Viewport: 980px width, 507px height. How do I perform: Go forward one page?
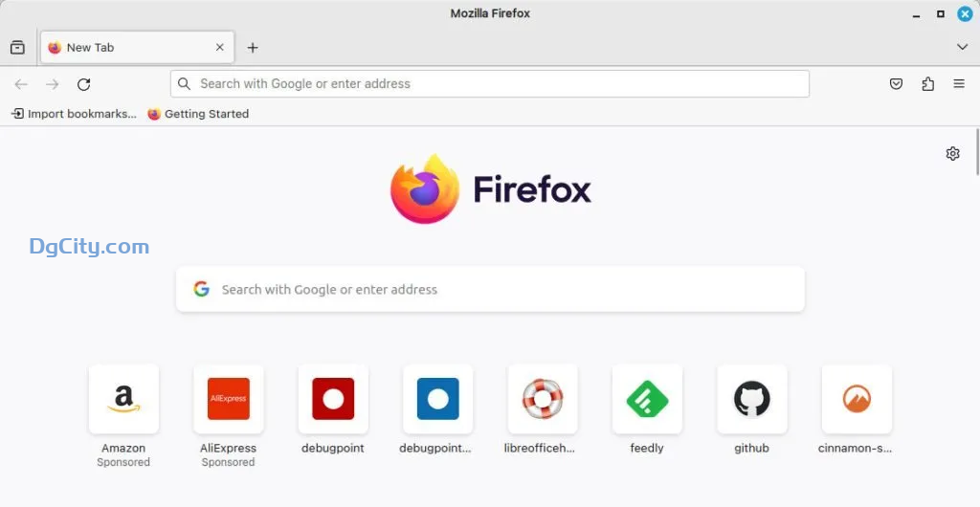(53, 84)
